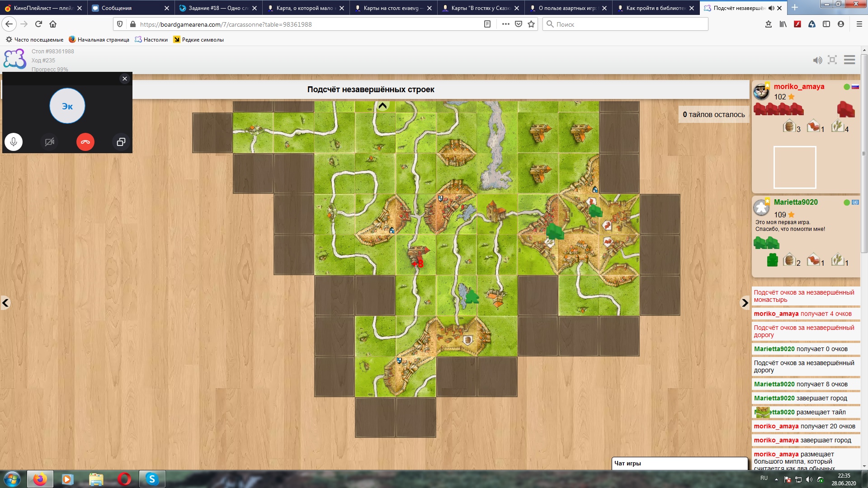Enter fullscreen mode icon
Screen dimensions: 868x488
tap(832, 60)
